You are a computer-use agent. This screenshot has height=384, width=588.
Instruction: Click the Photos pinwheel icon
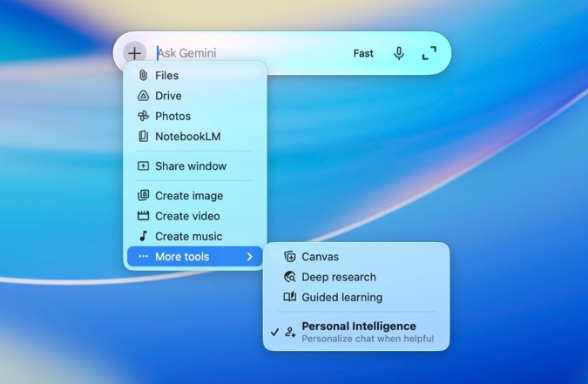point(143,116)
